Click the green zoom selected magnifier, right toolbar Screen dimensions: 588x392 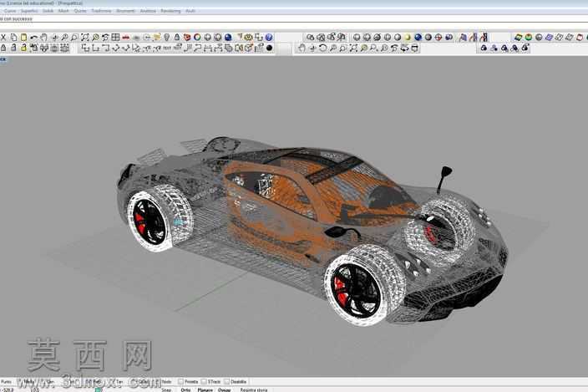coord(363,48)
